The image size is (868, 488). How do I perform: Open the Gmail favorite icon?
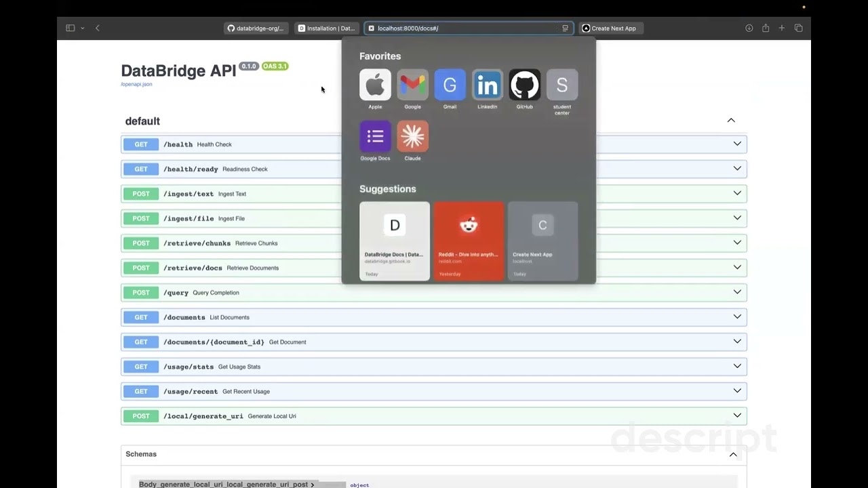450,85
